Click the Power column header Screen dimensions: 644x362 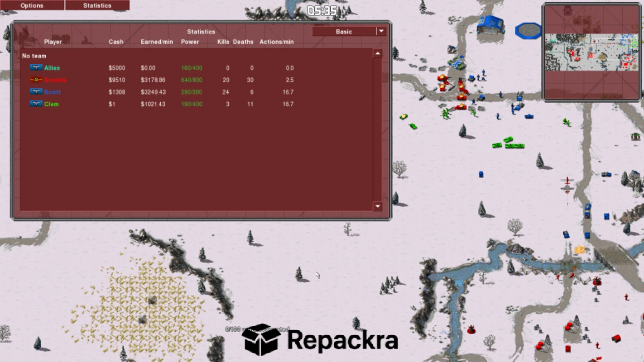tap(190, 42)
